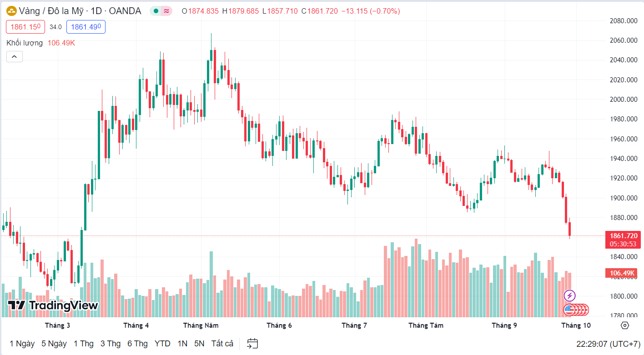Open chart settings hexagon gear icon

(x=625, y=325)
